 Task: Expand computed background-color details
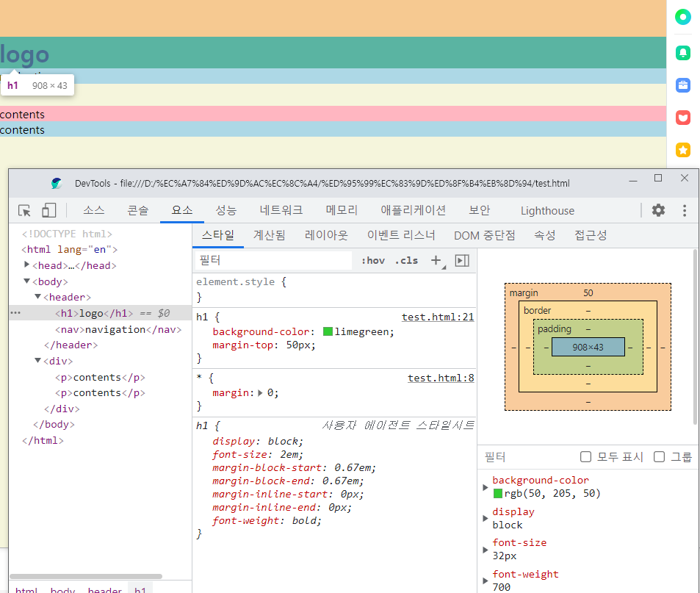coord(486,487)
